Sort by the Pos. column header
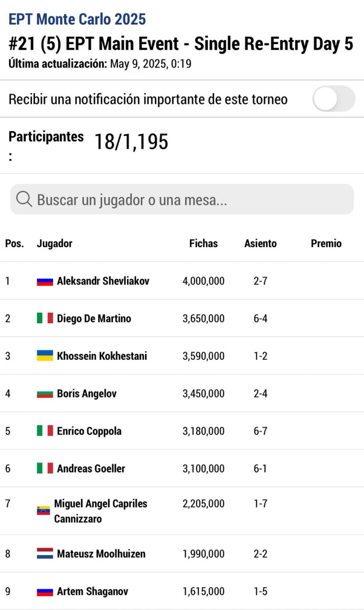This screenshot has width=364, height=610. point(14,243)
